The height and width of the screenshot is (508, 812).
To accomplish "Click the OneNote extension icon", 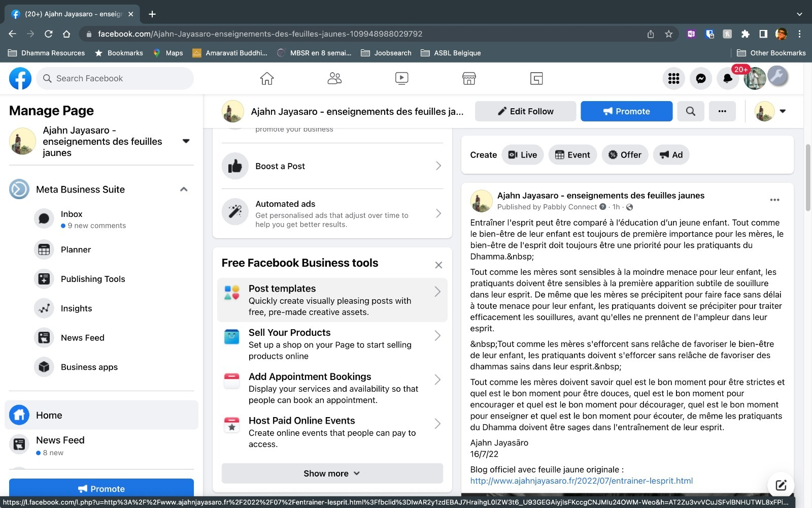I will [x=691, y=34].
